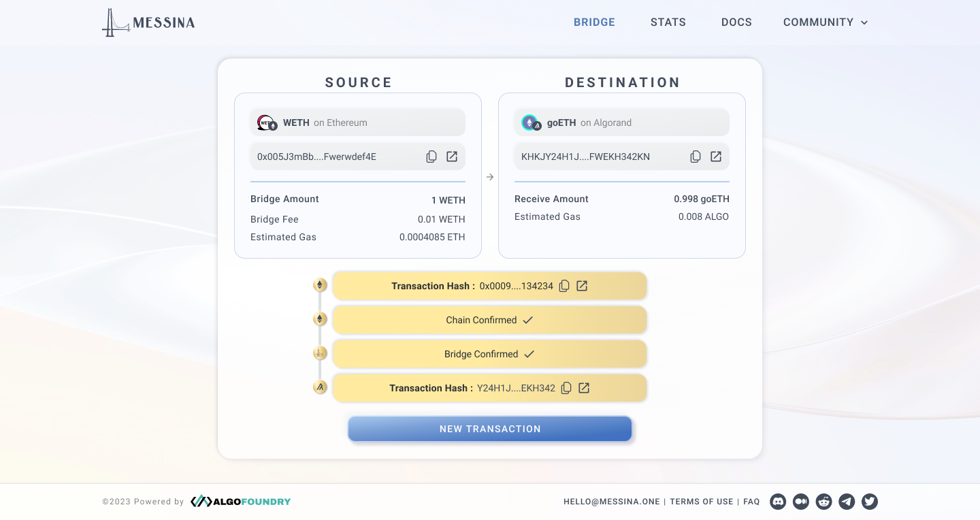This screenshot has height=520, width=980.
Task: Copy the source wallet address
Action: [x=431, y=157]
